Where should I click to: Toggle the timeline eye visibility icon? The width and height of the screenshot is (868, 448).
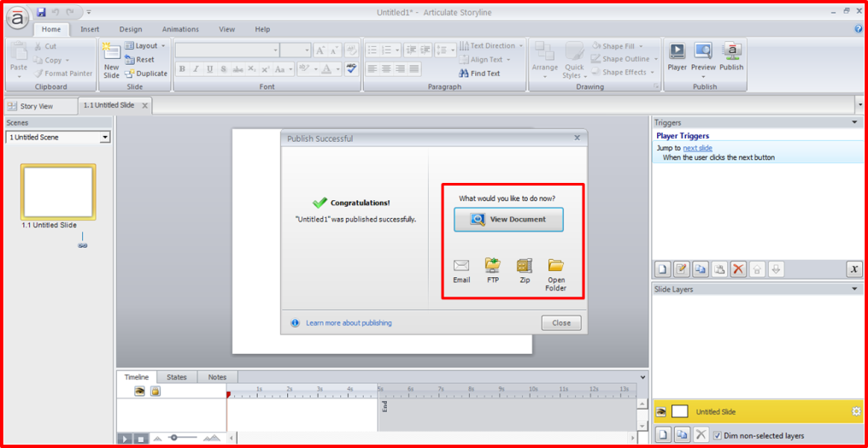(x=139, y=392)
